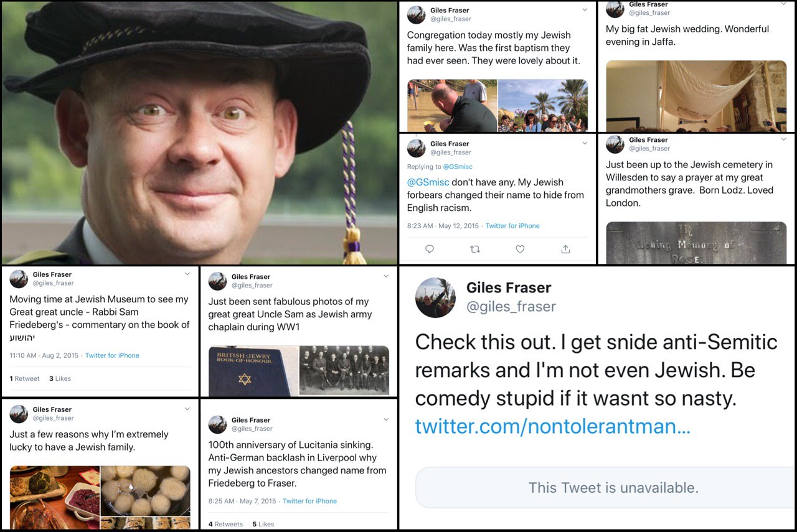Screen dimensions: 797x532
Task: Click the retweet arrows icon
Action: point(475,249)
